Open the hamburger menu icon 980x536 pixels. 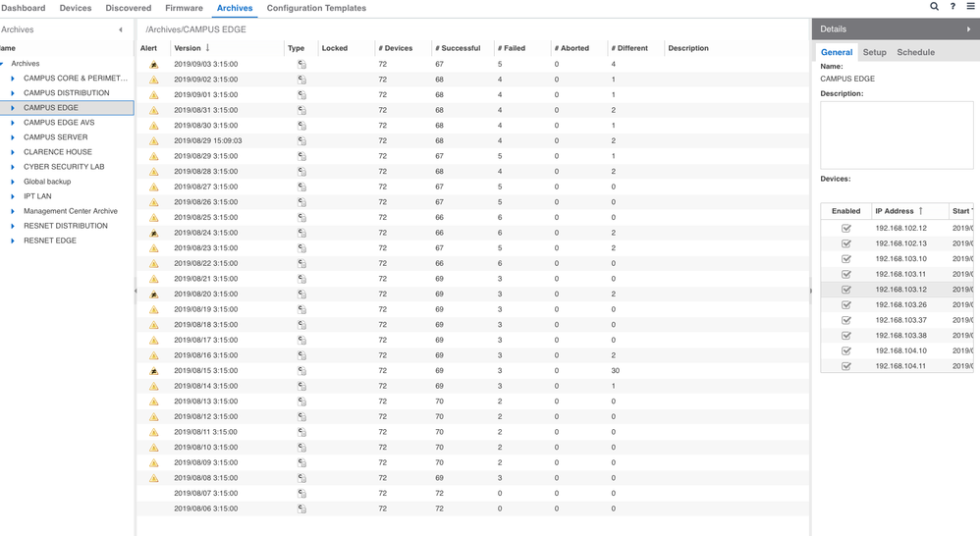971,7
